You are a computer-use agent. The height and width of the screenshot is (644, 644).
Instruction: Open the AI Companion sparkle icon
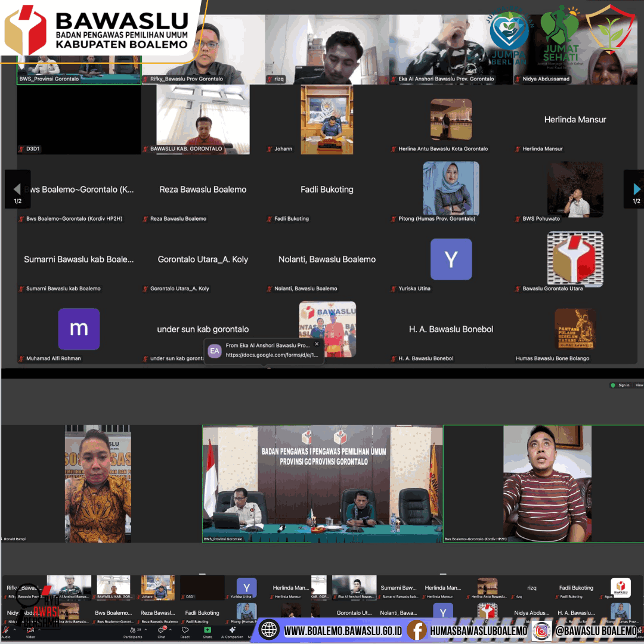[x=232, y=630]
